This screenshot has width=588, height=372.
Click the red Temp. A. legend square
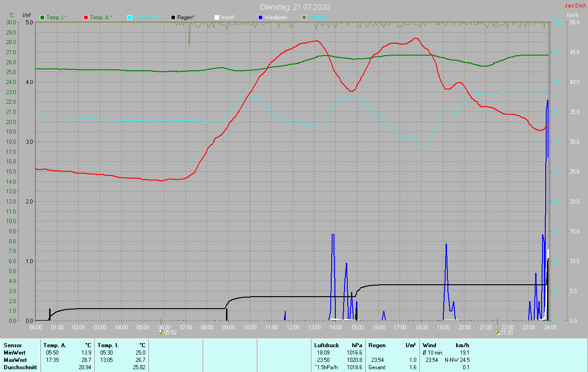[86, 17]
